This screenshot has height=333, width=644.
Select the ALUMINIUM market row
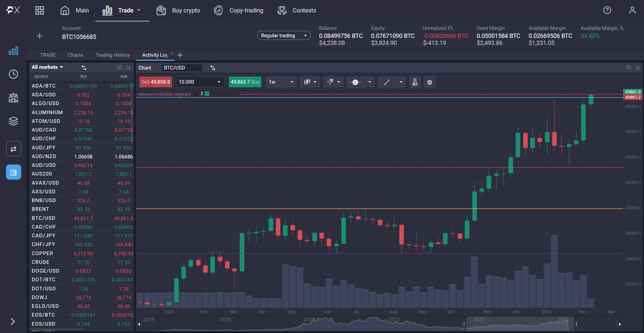coord(82,112)
